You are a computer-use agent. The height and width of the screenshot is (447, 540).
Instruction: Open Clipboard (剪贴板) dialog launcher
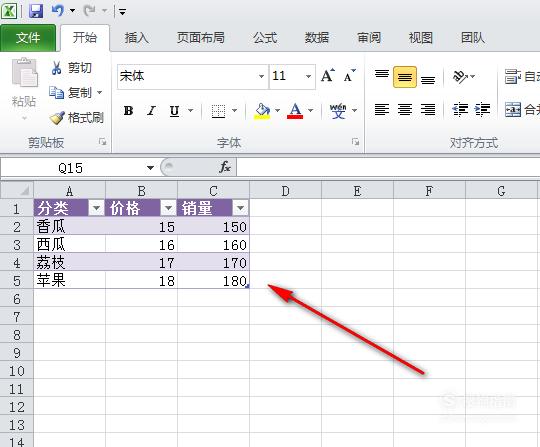(x=102, y=142)
